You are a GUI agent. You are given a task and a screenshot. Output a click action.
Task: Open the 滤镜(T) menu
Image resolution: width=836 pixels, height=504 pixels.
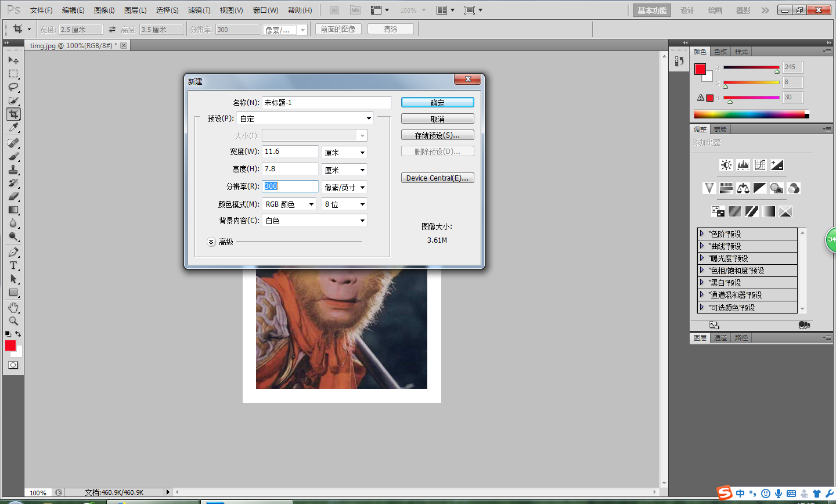click(199, 10)
